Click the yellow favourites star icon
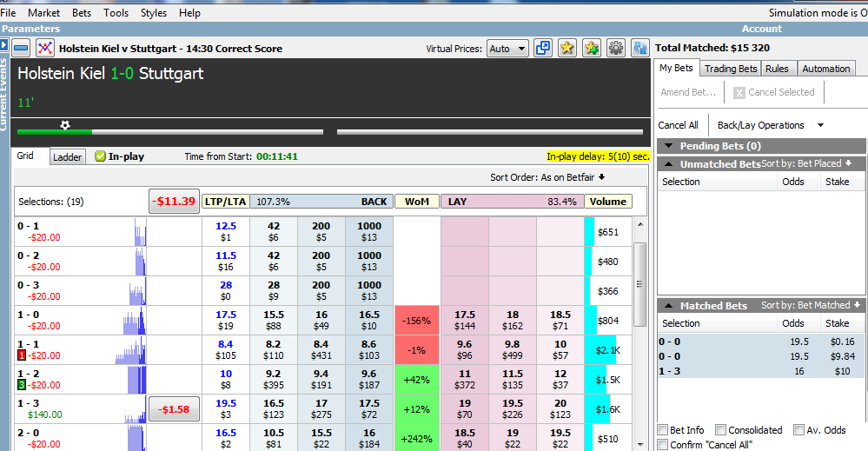Viewport: 868px width, 451px height. pyautogui.click(x=567, y=48)
